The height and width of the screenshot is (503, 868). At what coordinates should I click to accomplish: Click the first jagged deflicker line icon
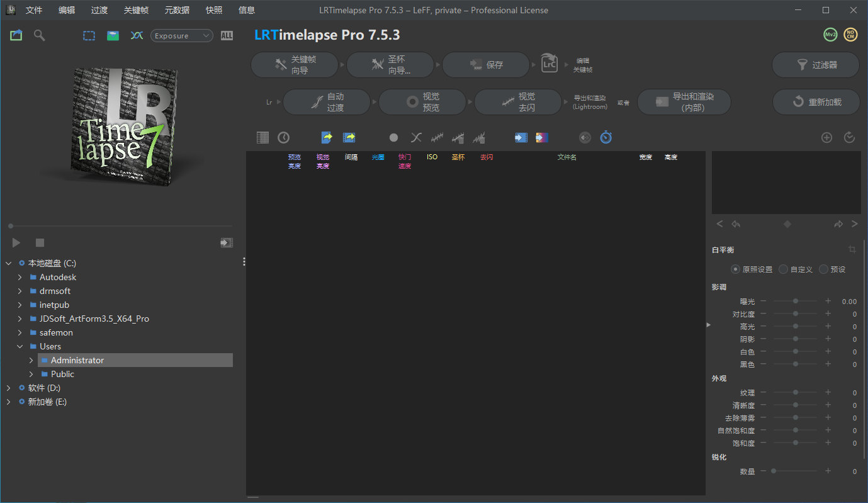(x=437, y=137)
